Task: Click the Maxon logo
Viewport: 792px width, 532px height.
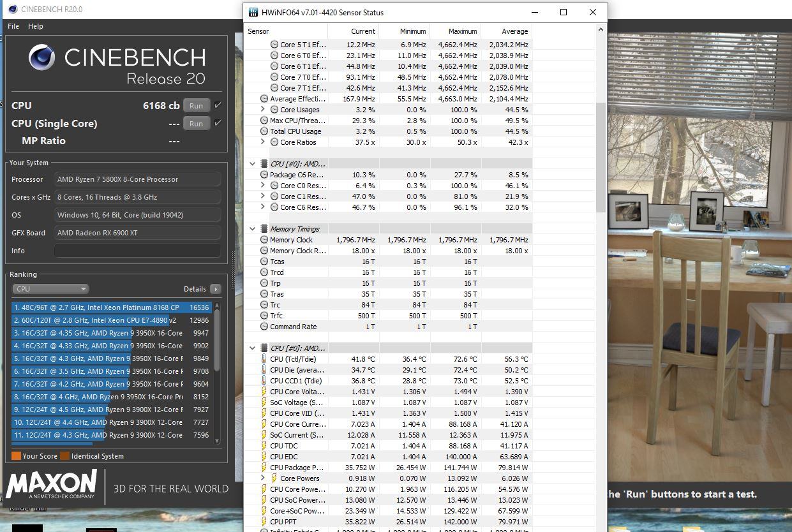Action: pyautogui.click(x=52, y=486)
